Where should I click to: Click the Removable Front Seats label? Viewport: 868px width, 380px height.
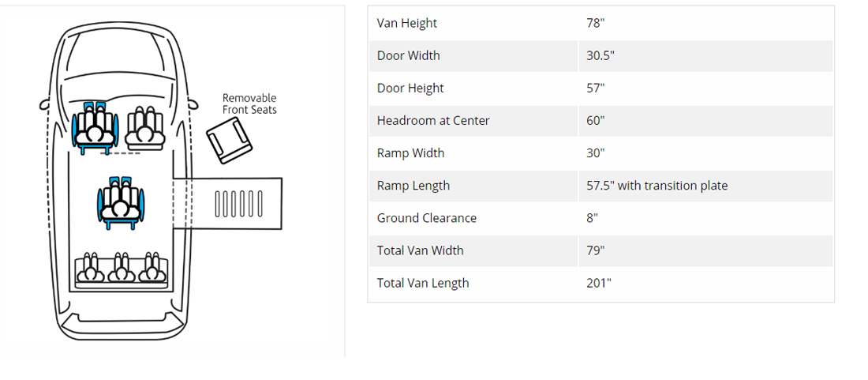coord(249,104)
